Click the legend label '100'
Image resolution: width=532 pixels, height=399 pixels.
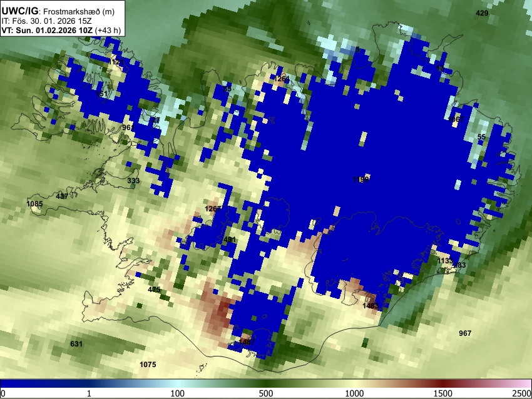click(x=178, y=393)
